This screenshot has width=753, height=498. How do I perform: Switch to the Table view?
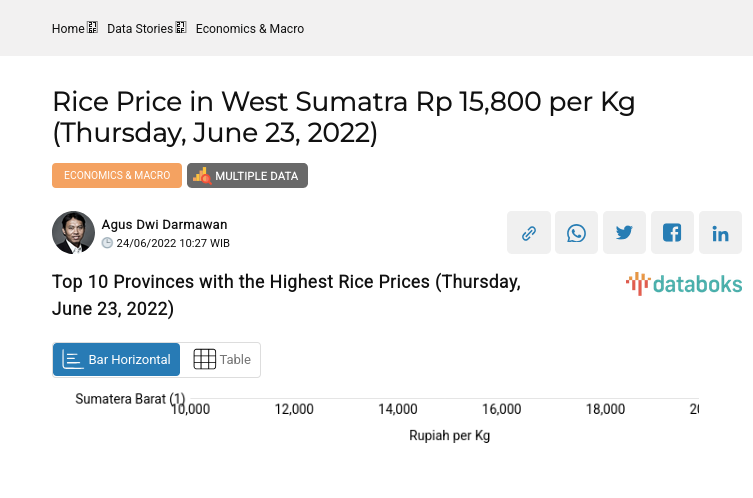click(221, 360)
